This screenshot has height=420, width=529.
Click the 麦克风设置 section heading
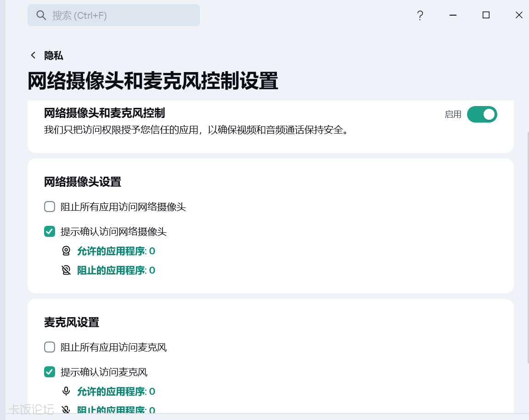pos(72,322)
